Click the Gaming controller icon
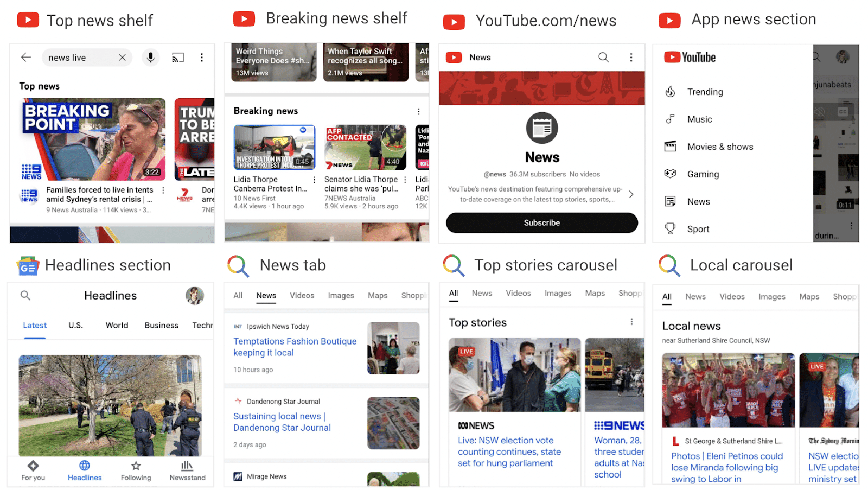Image resolution: width=868 pixels, height=490 pixels. [671, 174]
